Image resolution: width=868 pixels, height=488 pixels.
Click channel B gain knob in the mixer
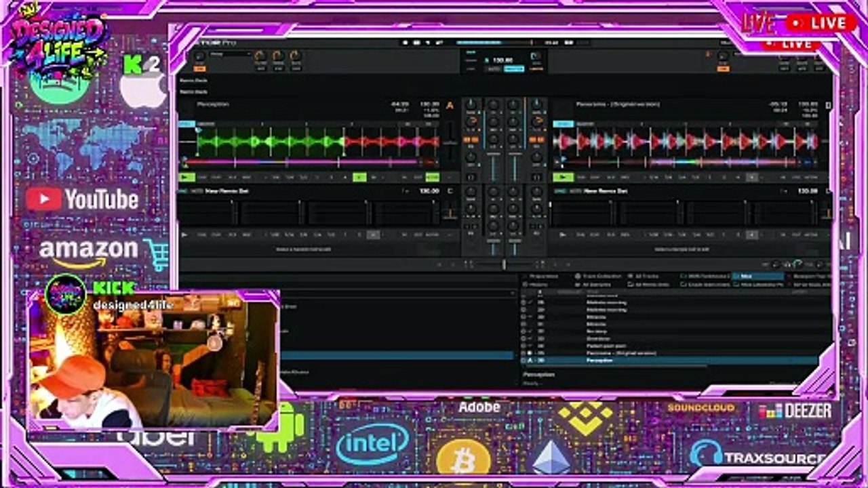point(536,105)
